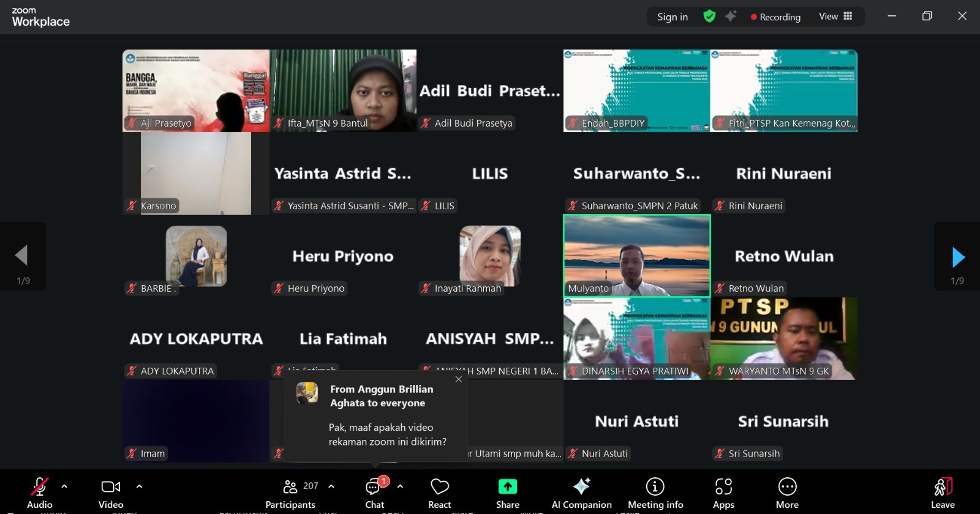Click BARBIE's profile photo tile

click(196, 256)
